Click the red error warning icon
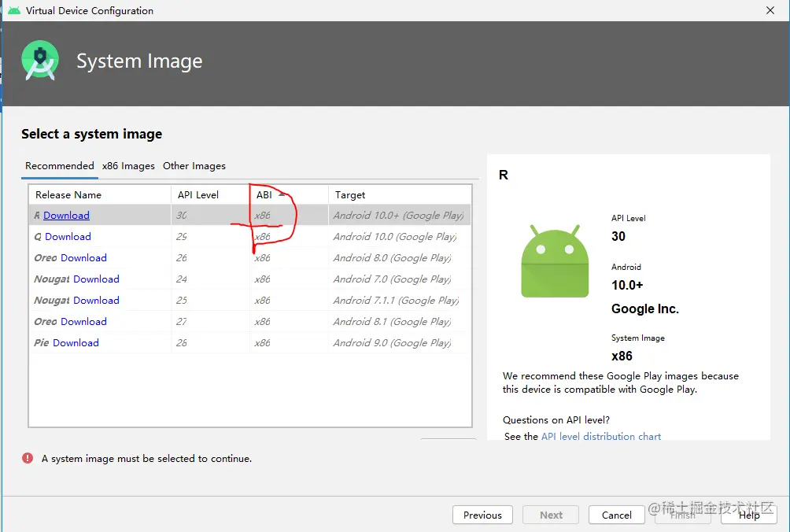This screenshot has height=532, width=790. (28, 458)
